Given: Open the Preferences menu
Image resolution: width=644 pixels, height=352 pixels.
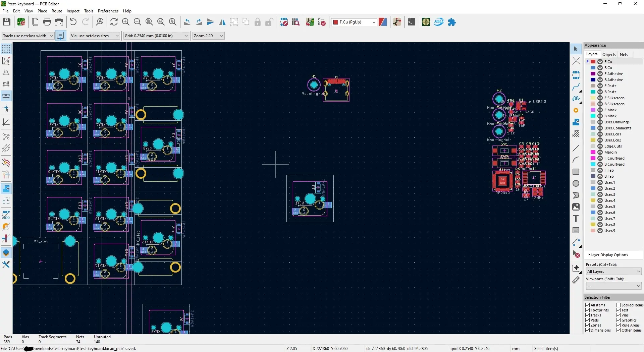Looking at the screenshot, I should click(x=108, y=11).
